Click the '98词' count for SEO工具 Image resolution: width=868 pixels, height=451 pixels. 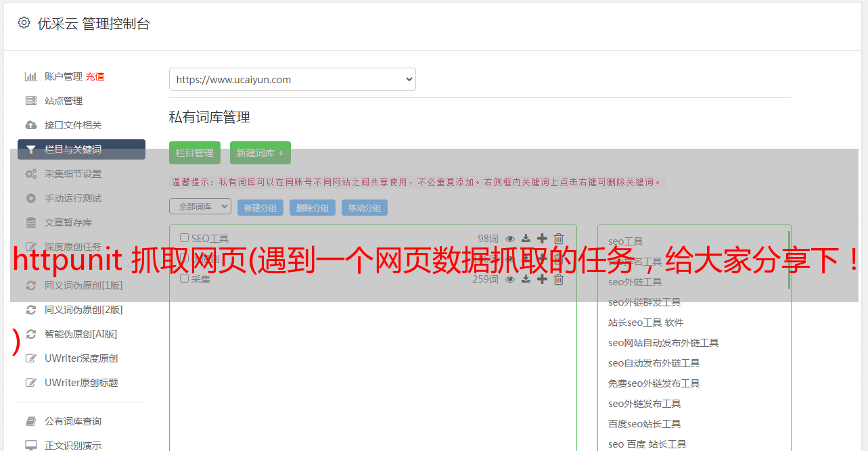(x=488, y=239)
